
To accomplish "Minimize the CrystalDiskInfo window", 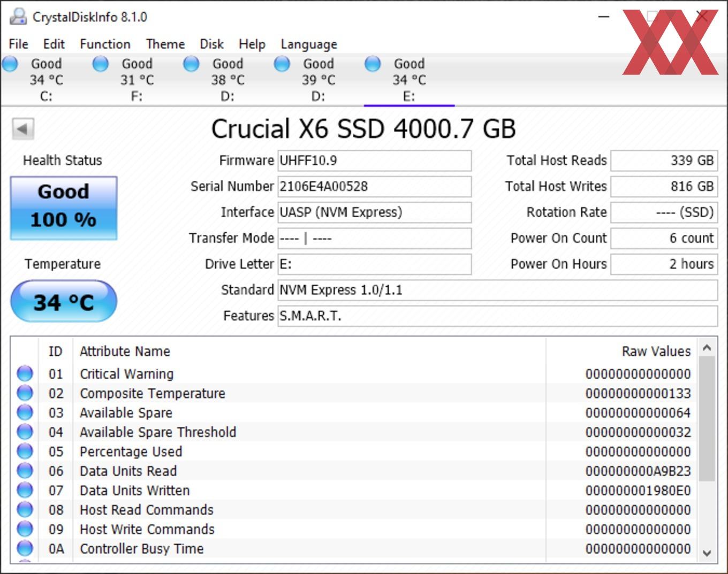I will point(604,17).
